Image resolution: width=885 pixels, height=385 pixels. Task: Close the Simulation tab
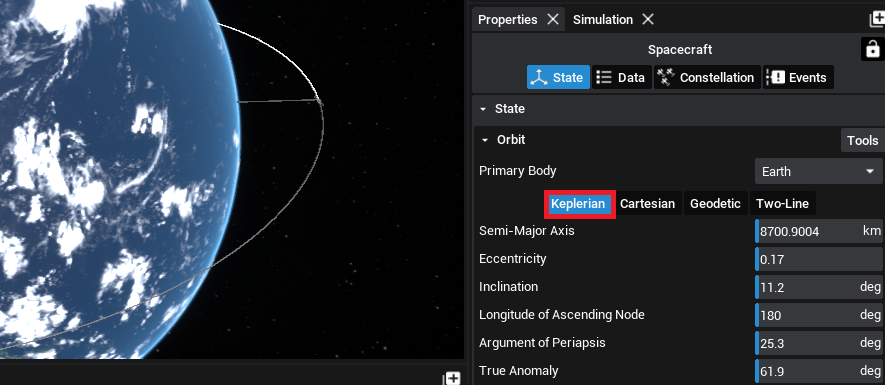(x=648, y=19)
